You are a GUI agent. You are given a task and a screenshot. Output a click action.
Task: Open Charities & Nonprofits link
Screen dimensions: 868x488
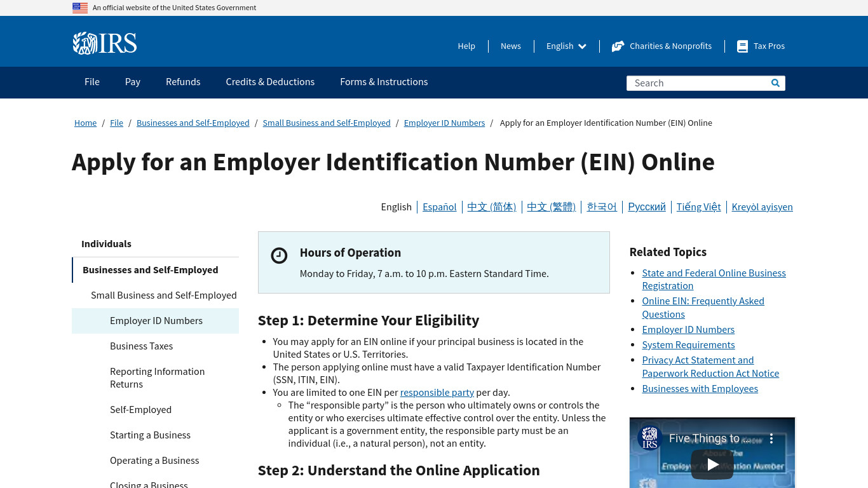tap(670, 46)
